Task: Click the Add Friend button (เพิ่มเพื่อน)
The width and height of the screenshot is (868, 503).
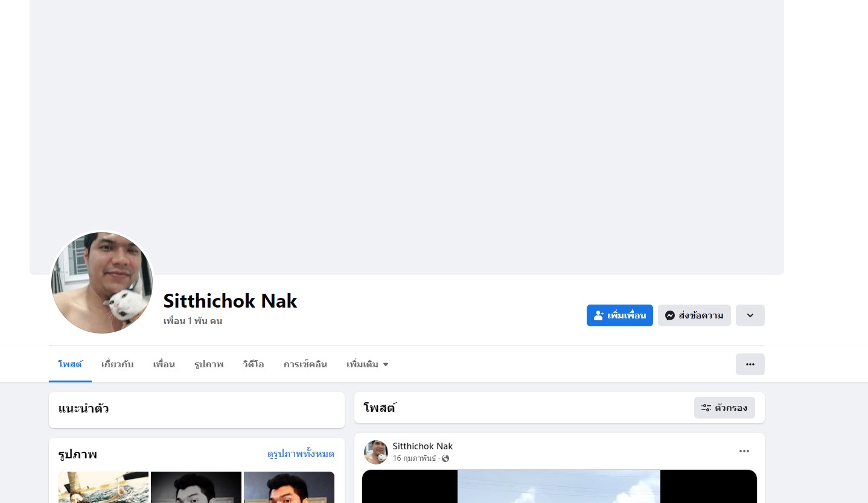Action: 619,315
